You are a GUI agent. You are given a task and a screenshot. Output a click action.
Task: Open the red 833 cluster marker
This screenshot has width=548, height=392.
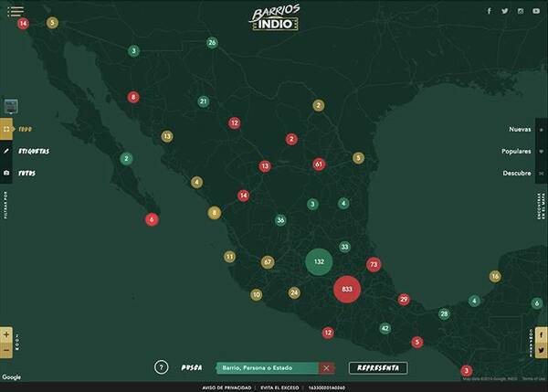click(347, 289)
